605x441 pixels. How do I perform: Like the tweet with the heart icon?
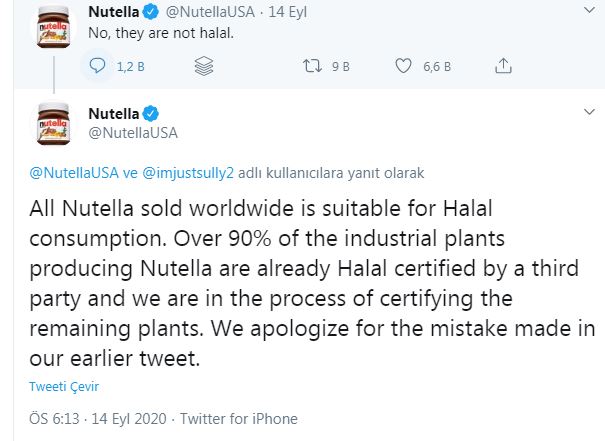tap(404, 66)
